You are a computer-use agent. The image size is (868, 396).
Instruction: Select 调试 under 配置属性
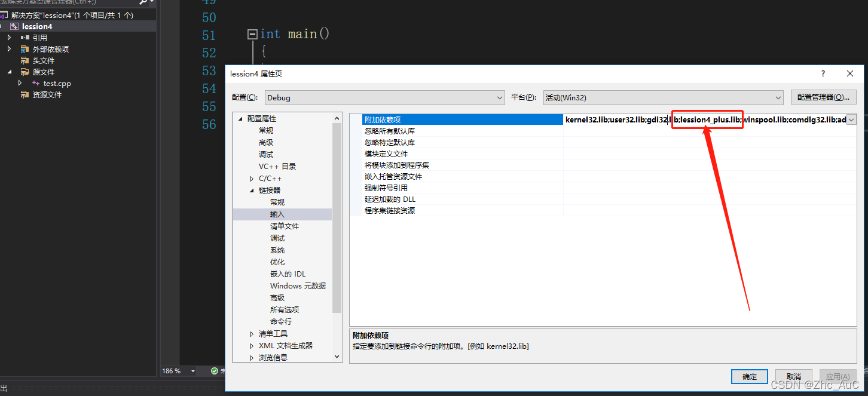[266, 155]
